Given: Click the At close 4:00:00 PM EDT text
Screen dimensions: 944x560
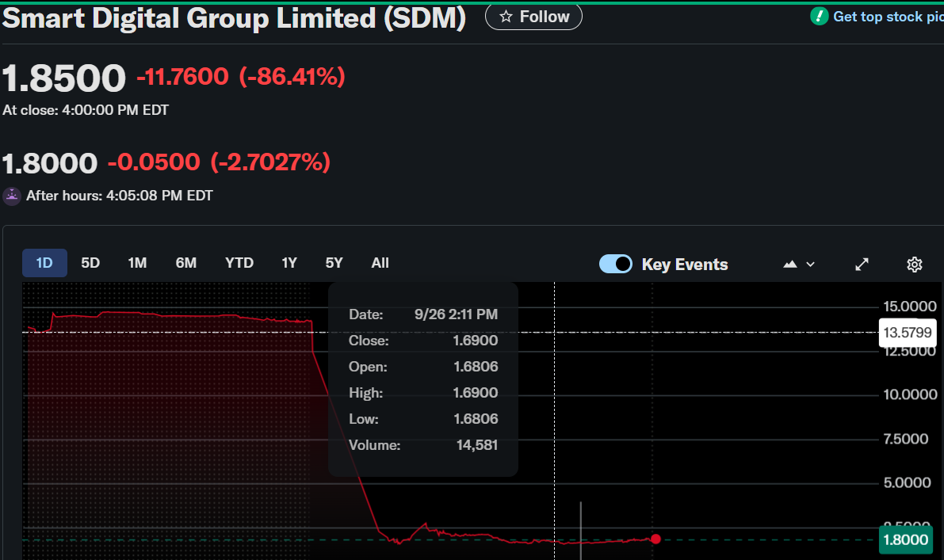Looking at the screenshot, I should pyautogui.click(x=86, y=110).
